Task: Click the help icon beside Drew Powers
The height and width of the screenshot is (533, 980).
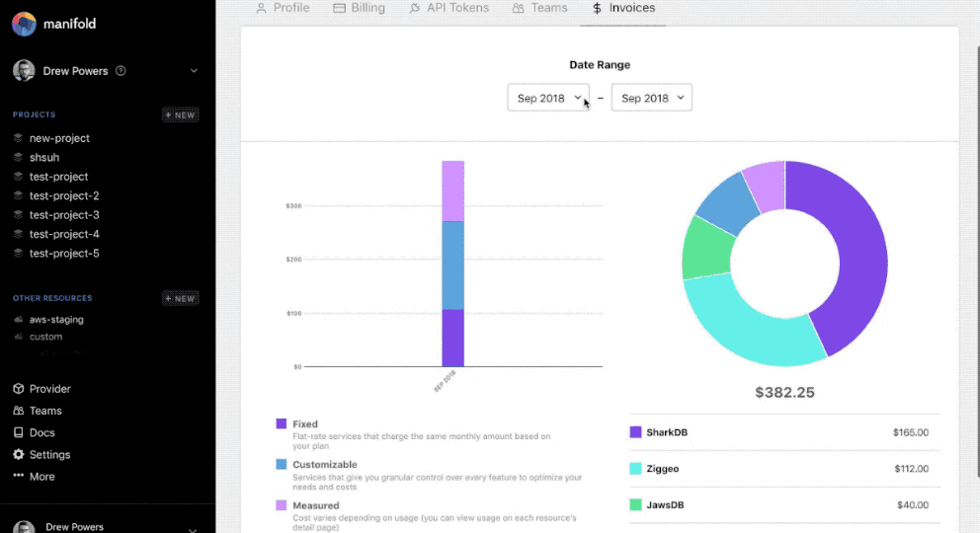Action: (x=121, y=71)
